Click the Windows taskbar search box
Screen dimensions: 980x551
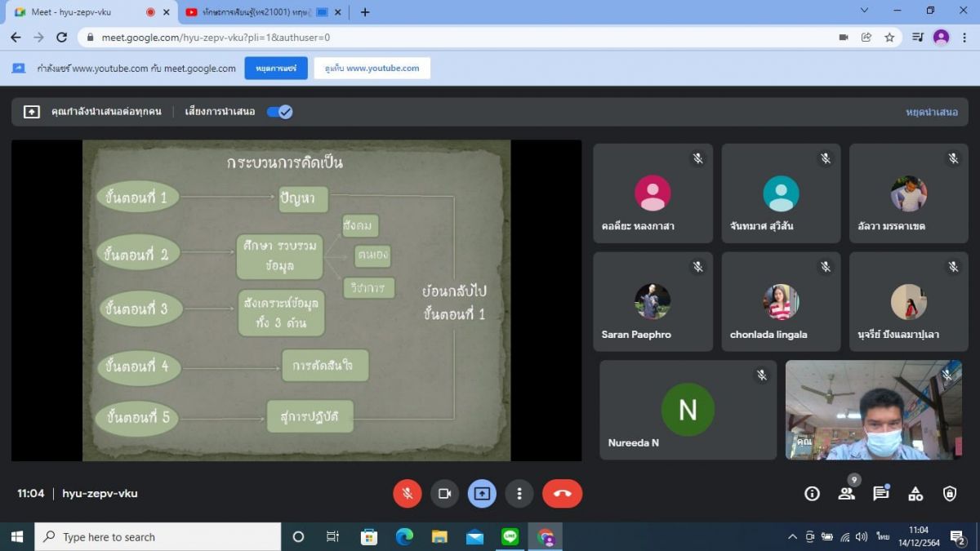click(x=158, y=536)
